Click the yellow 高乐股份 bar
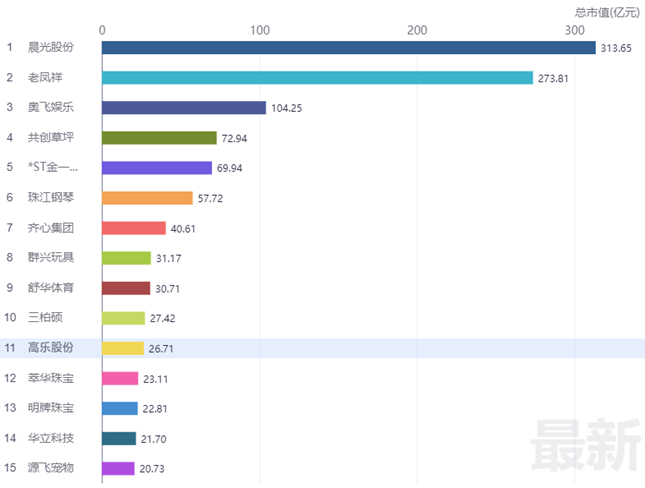 123,348
